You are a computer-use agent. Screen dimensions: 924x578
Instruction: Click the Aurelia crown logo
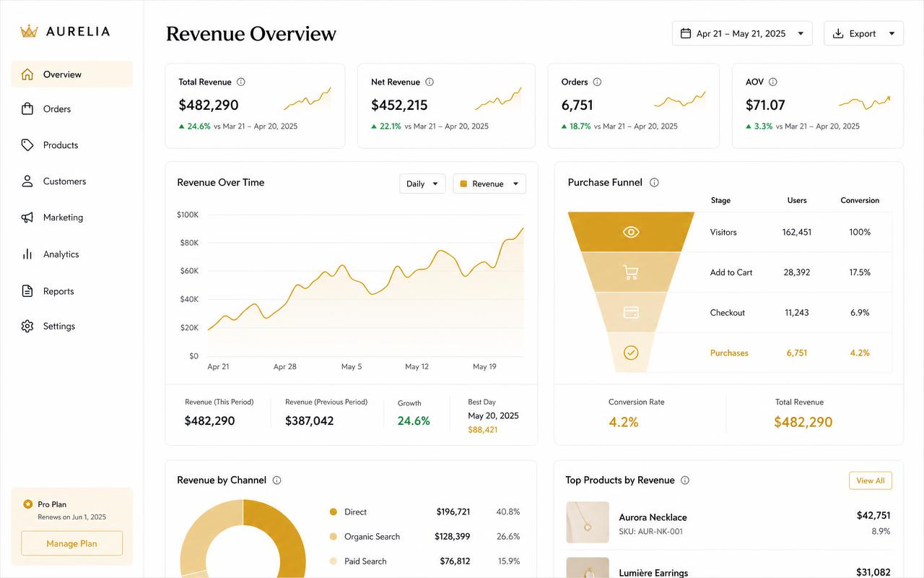pyautogui.click(x=29, y=31)
